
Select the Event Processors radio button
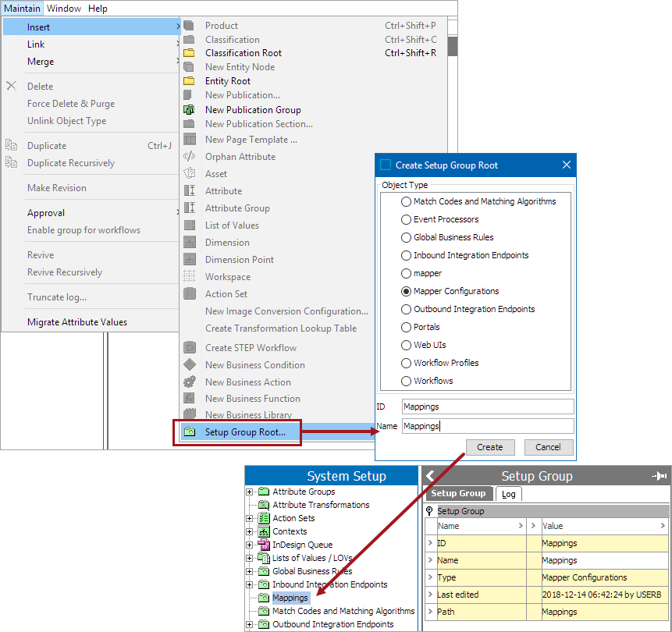pos(406,219)
